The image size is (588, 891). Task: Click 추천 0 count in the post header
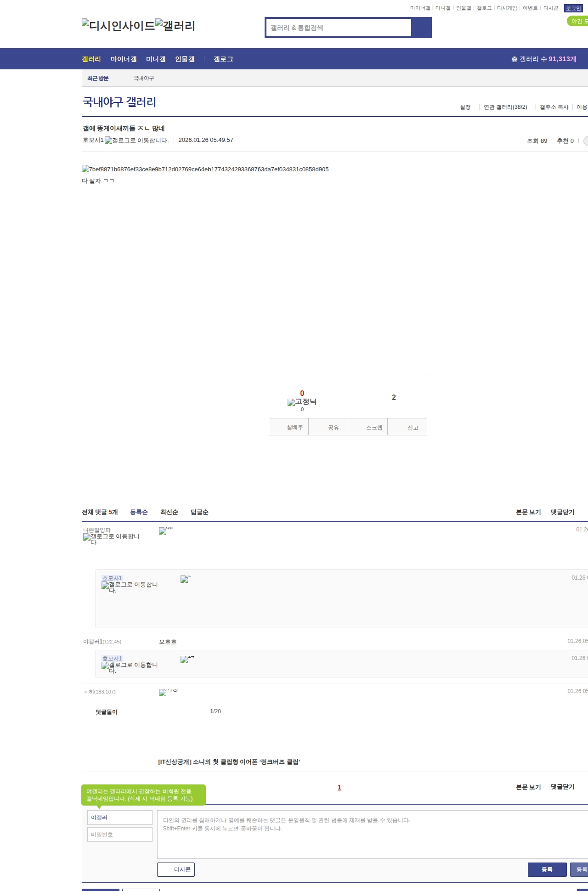point(565,141)
